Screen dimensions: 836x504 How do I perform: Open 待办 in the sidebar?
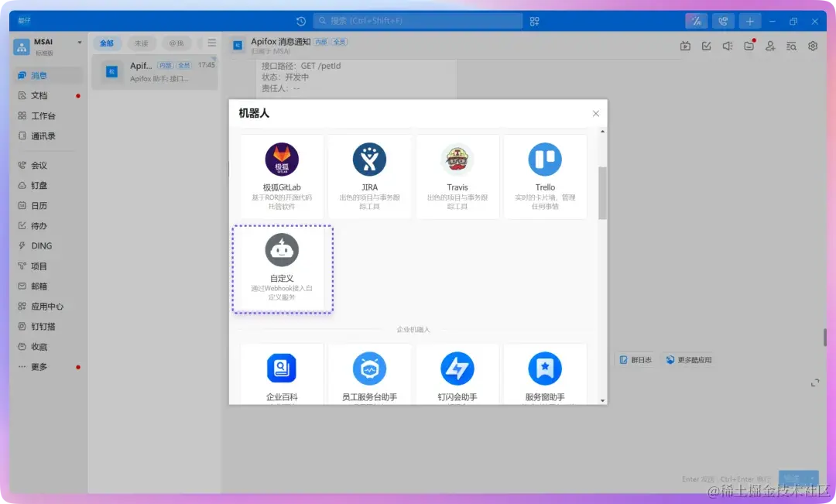[x=48, y=225]
